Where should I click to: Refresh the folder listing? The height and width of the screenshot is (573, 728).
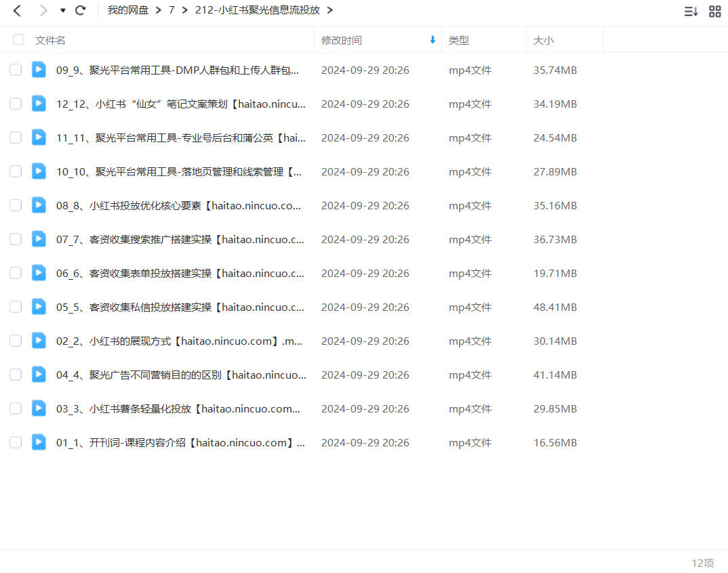coord(80,10)
